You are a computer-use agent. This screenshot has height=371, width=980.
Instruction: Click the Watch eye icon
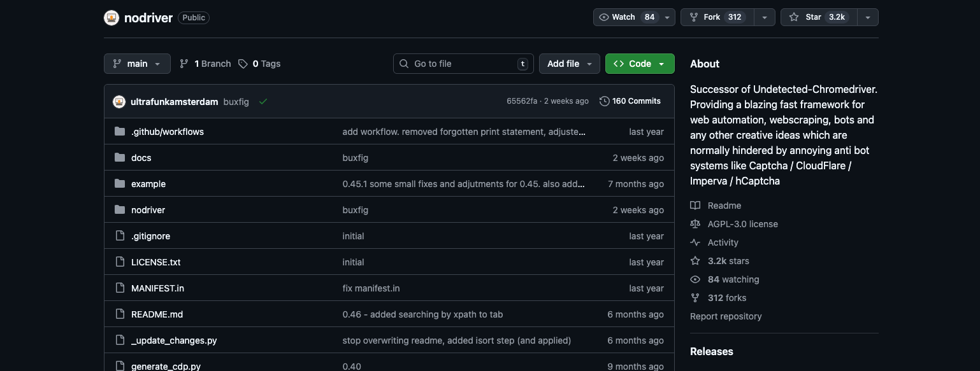(604, 17)
